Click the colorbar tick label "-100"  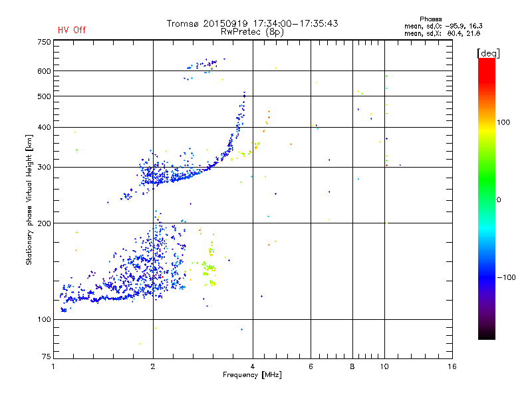pyautogui.click(x=506, y=277)
